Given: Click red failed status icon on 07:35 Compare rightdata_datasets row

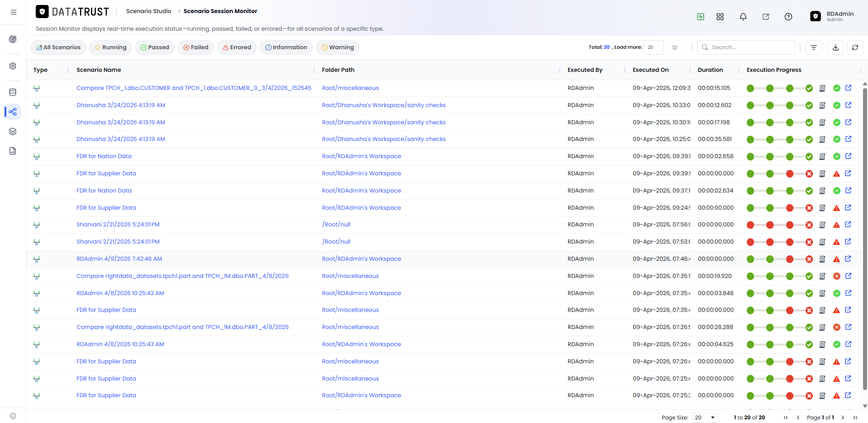Looking at the screenshot, I should (836, 276).
